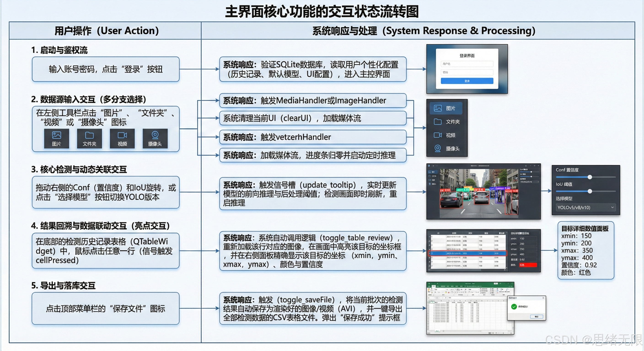Screen dimensions: 644x351
Task: Click 确定 button in 保存成功 dialog
Action: [537, 316]
